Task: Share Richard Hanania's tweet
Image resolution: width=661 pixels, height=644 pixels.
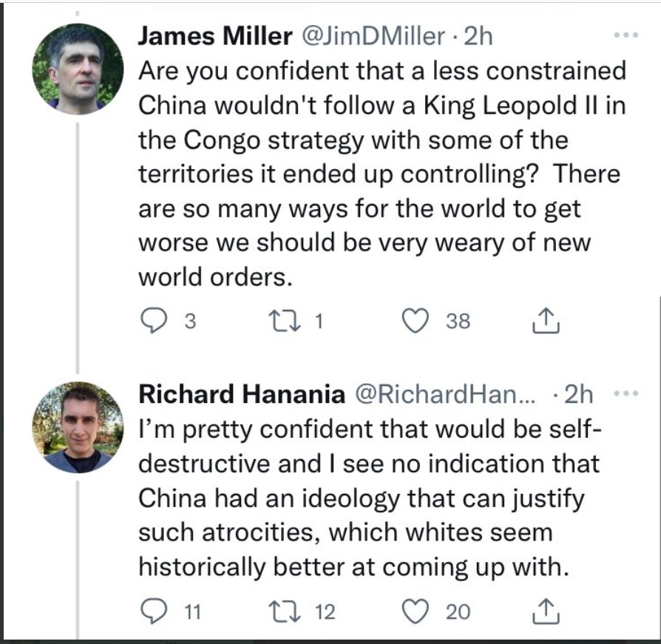Action: pos(546,611)
